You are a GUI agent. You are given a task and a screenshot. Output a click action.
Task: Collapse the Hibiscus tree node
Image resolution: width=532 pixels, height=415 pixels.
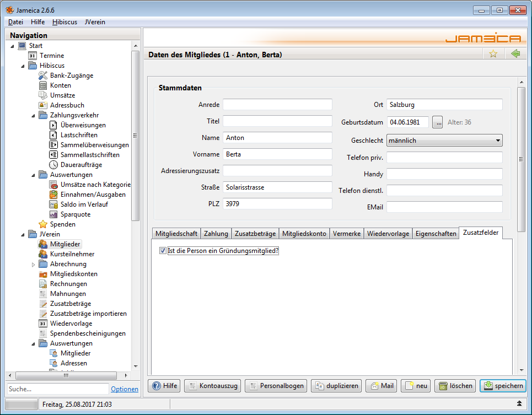(23, 66)
